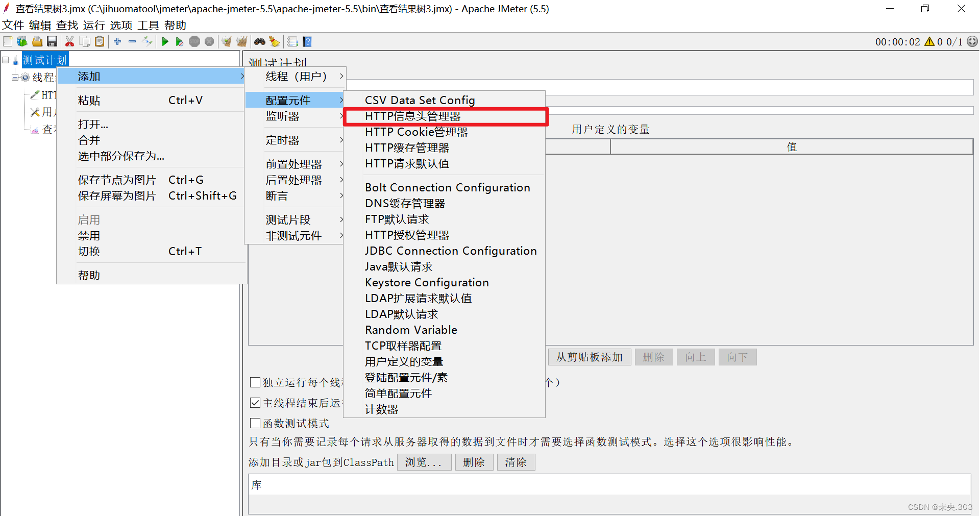This screenshot has height=516, width=980.
Task: Click the thread status icon at top right
Action: coord(972,41)
